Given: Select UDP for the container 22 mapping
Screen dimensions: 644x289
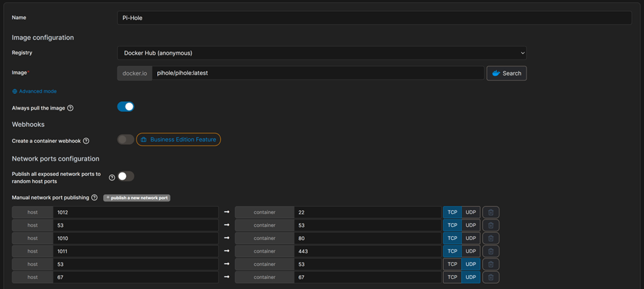Looking at the screenshot, I should (470, 212).
